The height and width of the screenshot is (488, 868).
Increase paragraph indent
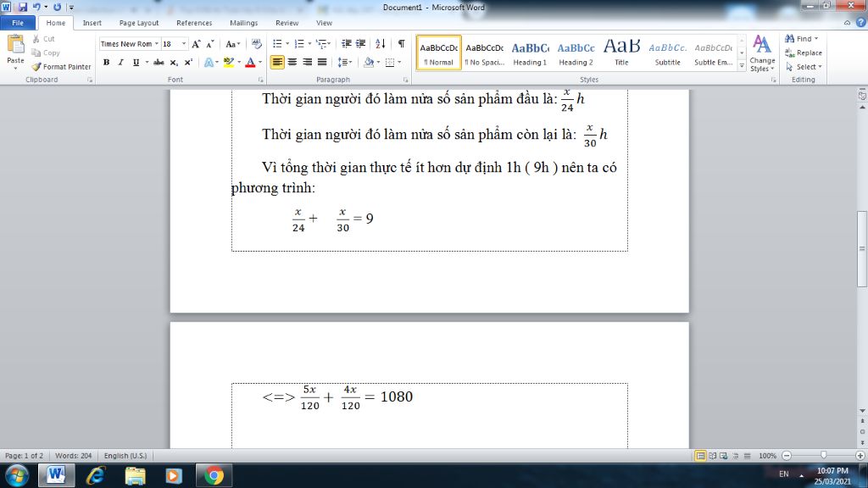click(361, 44)
